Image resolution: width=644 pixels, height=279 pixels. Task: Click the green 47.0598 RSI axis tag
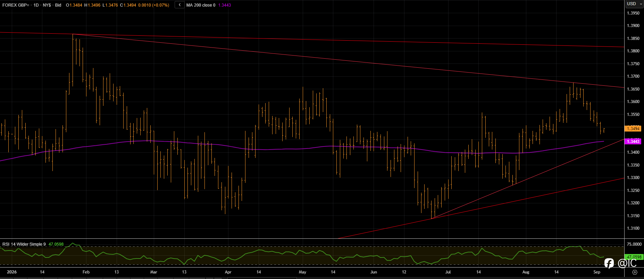(x=634, y=257)
